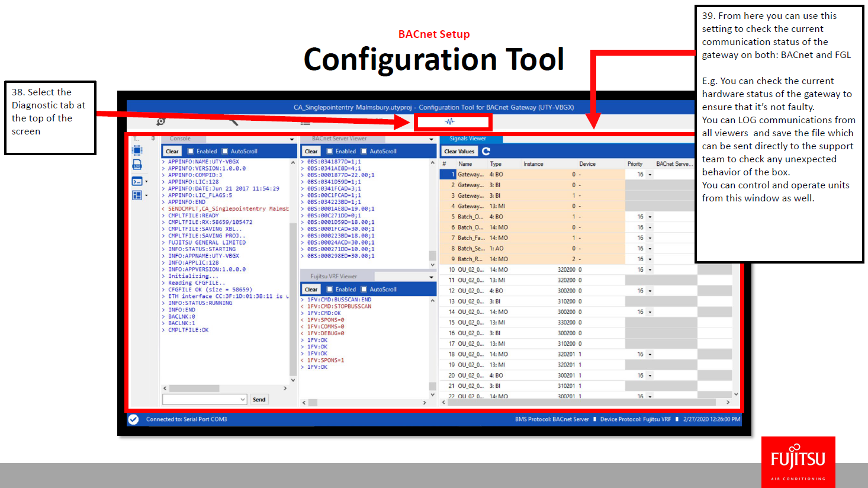Click the Console horizontal scrollbar right arrow
This screenshot has width=868, height=488.
tap(285, 389)
